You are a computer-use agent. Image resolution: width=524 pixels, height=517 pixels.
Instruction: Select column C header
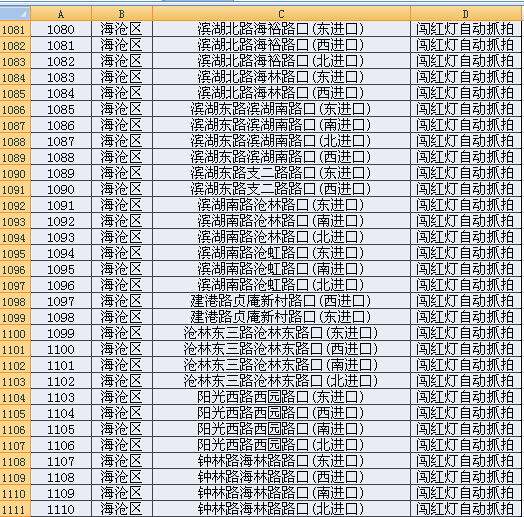coord(281,14)
